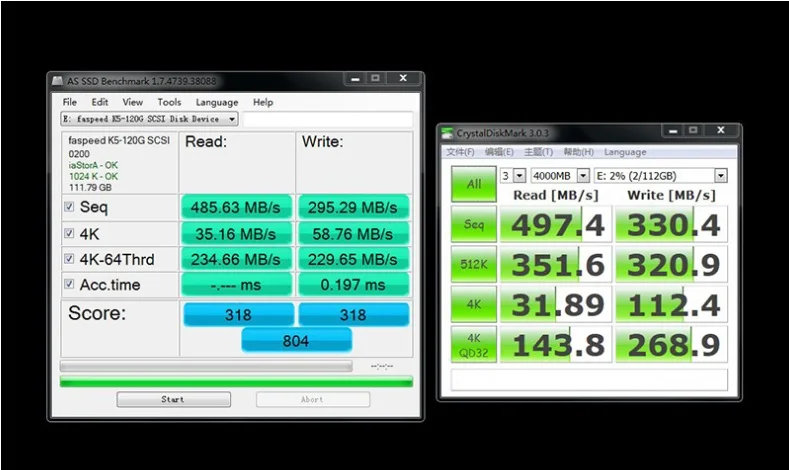Open the 文件(F) menu in CrystalDiskMark

460,152
